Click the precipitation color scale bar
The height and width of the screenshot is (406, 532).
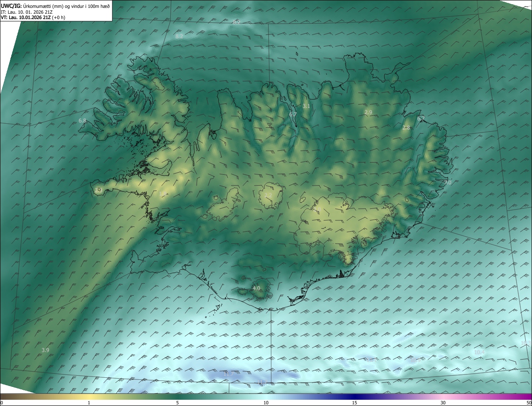coord(266,397)
